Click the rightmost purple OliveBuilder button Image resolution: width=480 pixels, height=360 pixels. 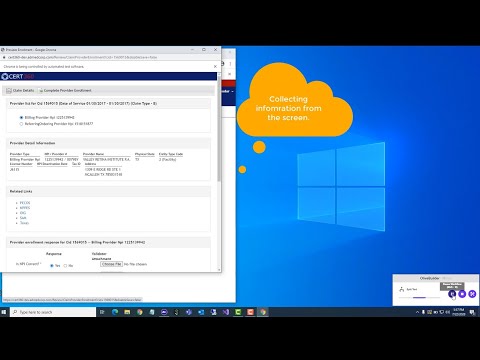[x=472, y=294]
